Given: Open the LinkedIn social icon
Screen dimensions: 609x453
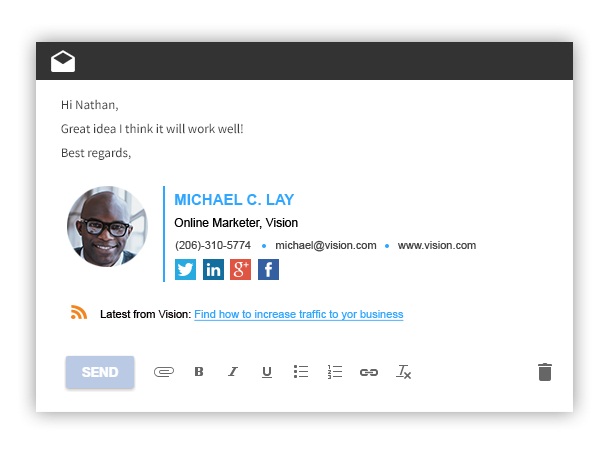Looking at the screenshot, I should [213, 269].
